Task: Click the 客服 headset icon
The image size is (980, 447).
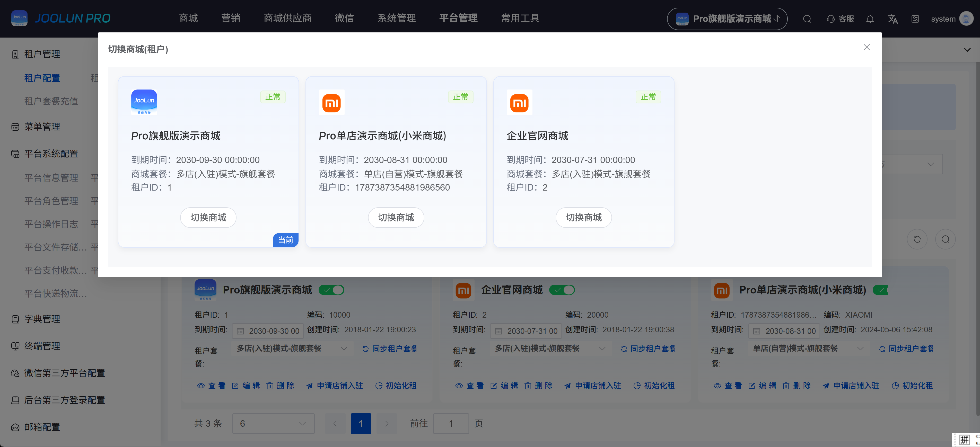Action: coord(830,19)
